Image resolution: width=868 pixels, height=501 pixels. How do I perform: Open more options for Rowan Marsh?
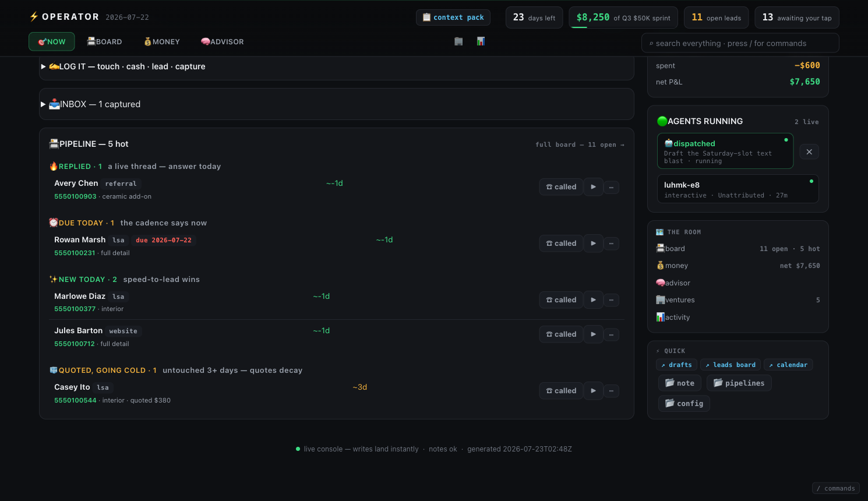pos(611,244)
